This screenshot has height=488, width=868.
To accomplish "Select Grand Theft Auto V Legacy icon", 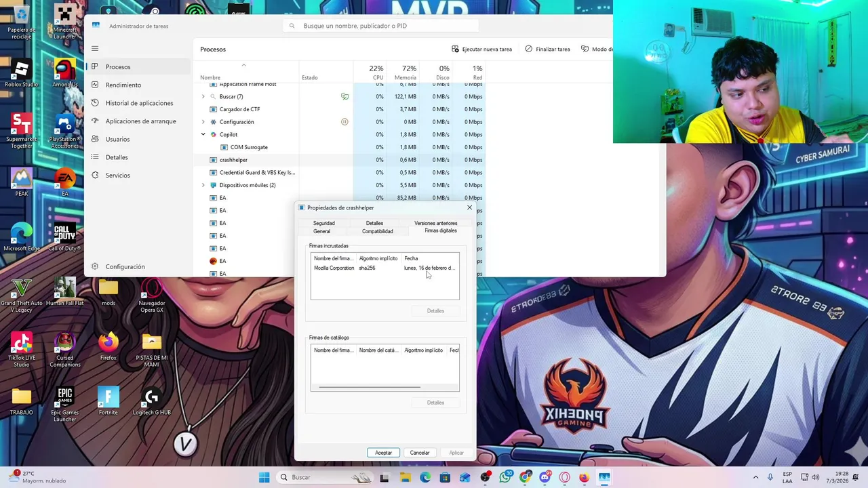I will coord(21,295).
